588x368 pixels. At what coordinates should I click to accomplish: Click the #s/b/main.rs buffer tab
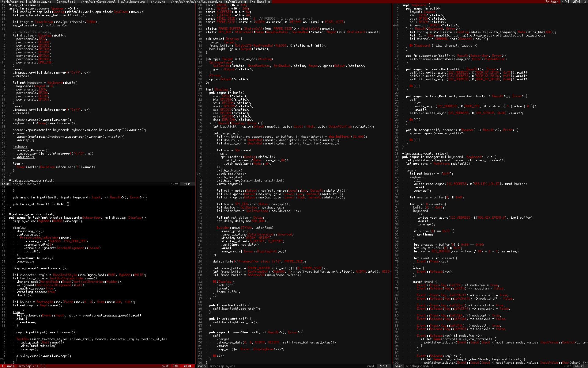(13, 2)
